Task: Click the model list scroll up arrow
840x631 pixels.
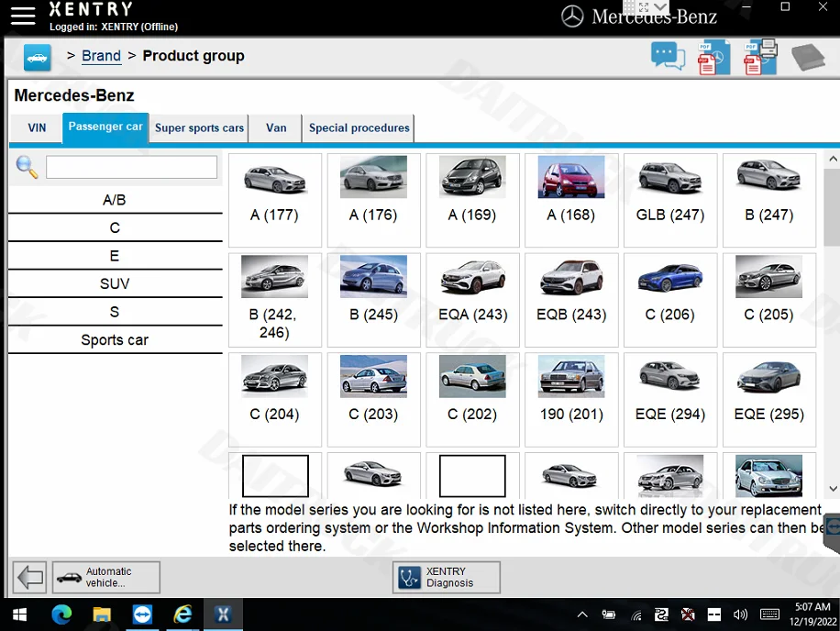Action: pos(833,159)
